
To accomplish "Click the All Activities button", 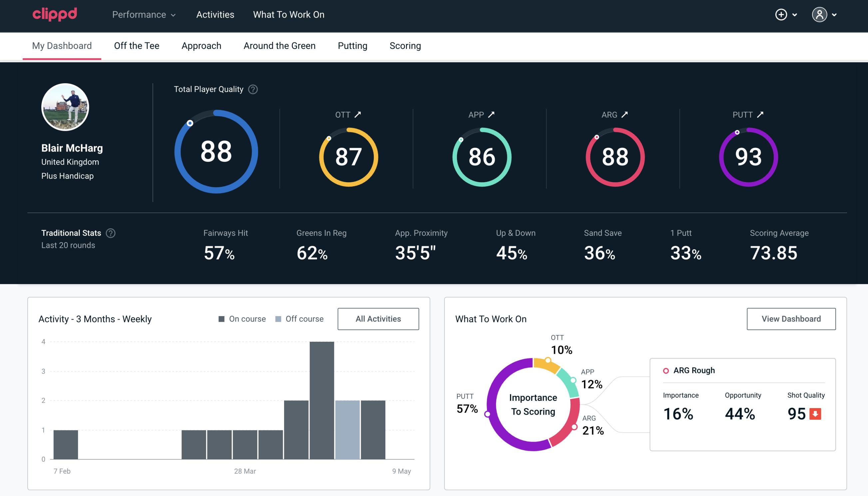I will pos(378,319).
